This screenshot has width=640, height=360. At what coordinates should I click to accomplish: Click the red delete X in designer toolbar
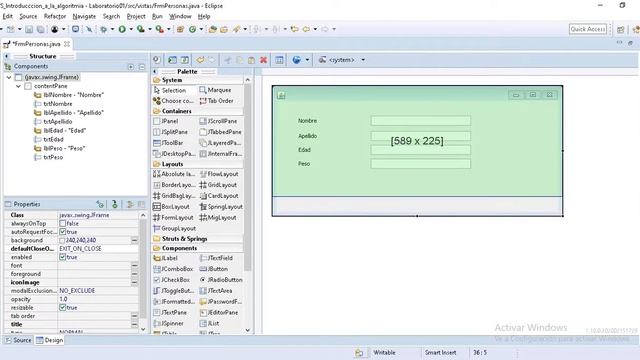pyautogui.click(x=264, y=60)
